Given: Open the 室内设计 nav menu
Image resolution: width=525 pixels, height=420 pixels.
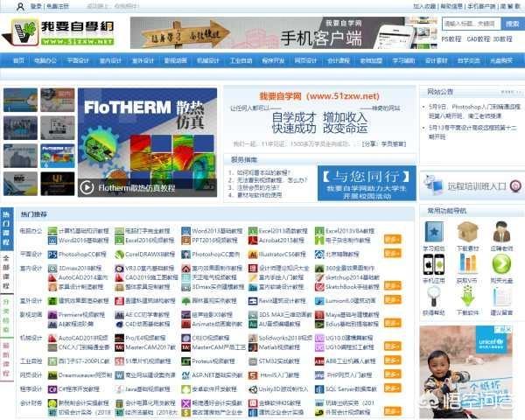Looking at the screenshot, I should (110, 60).
